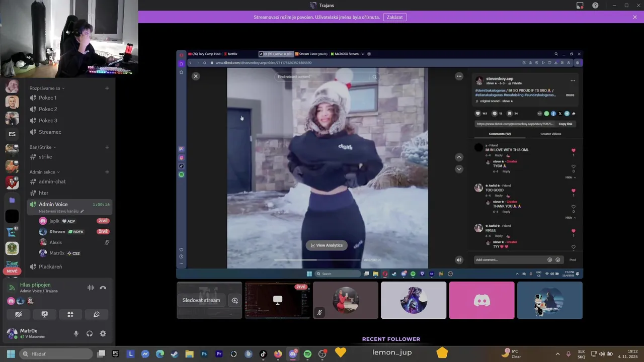This screenshot has width=644, height=362.
Task: Open Photoshop from taskbar
Action: click(x=204, y=354)
